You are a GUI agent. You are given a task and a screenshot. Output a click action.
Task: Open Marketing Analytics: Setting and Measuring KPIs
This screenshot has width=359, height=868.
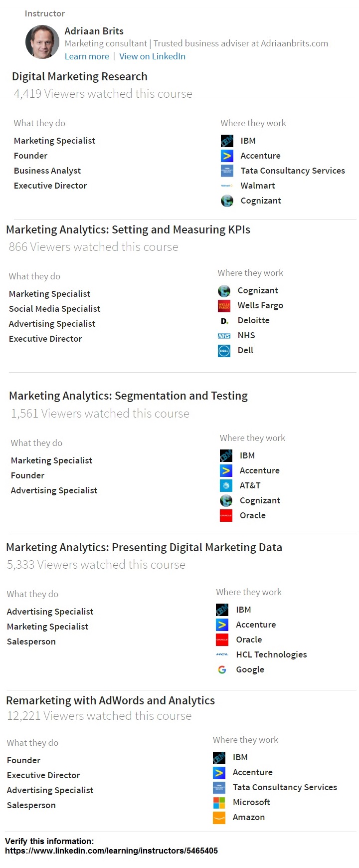[x=128, y=229]
